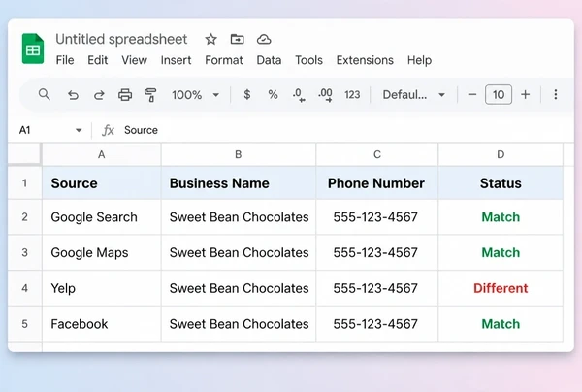The width and height of the screenshot is (582, 392).
Task: Increase decimal places
Action: click(325, 95)
